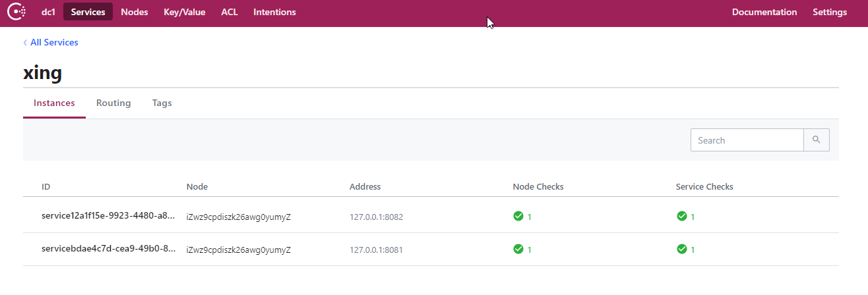Screen dimensions: 868x295
Task: Go to the Nodes page
Action: pyautogui.click(x=135, y=12)
